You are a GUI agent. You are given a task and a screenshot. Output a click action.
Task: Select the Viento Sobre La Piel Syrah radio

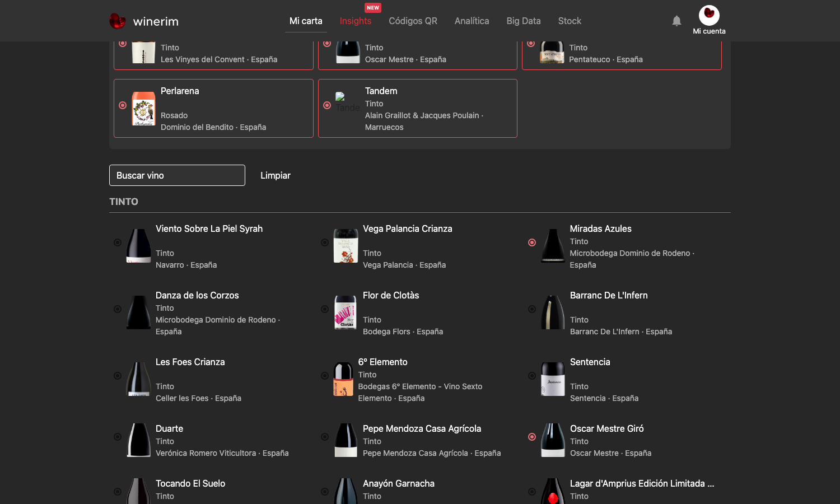118,242
